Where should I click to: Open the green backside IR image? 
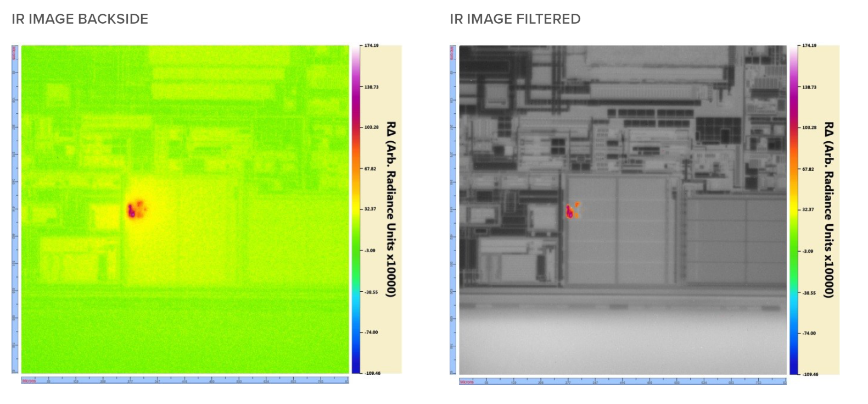click(x=185, y=209)
